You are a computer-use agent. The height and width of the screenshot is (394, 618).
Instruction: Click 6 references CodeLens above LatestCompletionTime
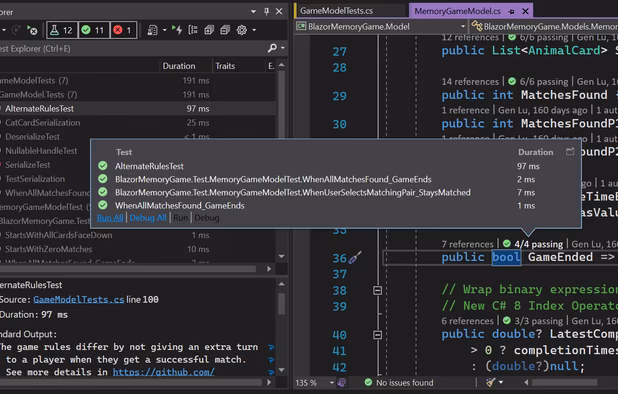pyautogui.click(x=467, y=321)
